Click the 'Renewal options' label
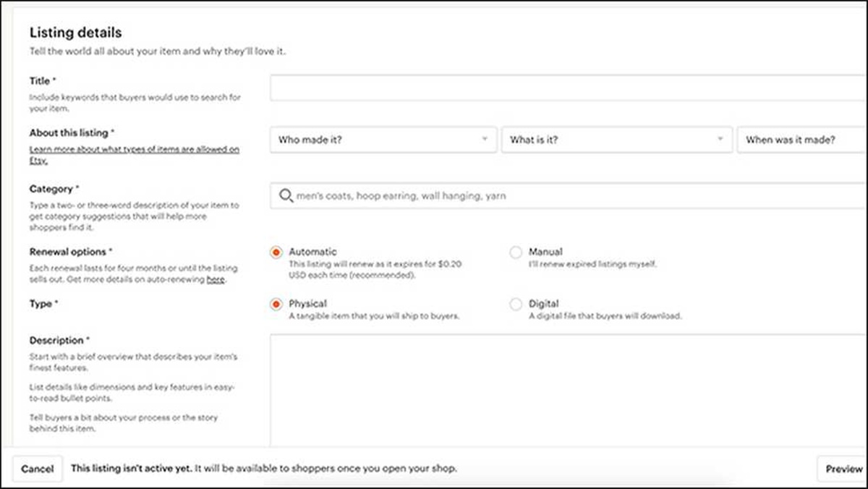 pyautogui.click(x=68, y=252)
